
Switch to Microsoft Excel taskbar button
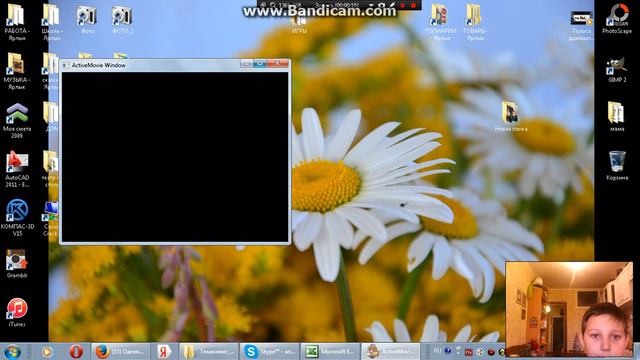[330, 351]
